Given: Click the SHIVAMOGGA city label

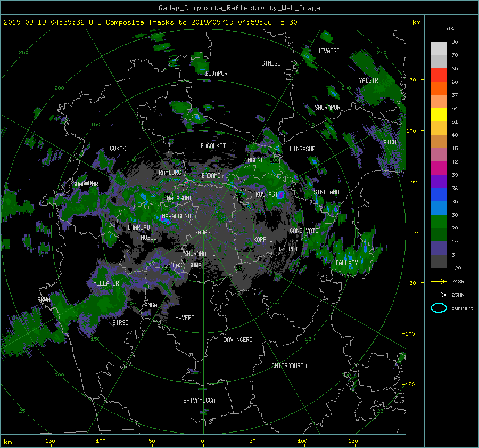Looking at the screenshot, I should [199, 401].
